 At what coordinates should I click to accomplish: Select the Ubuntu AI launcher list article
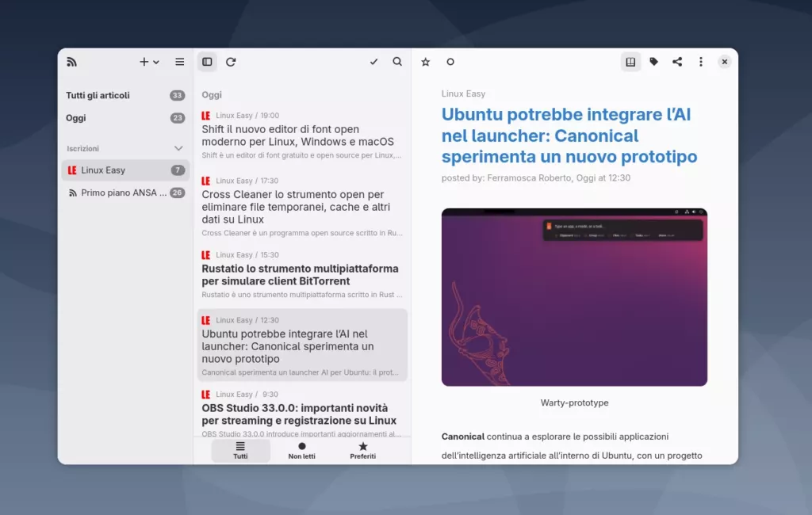point(302,345)
